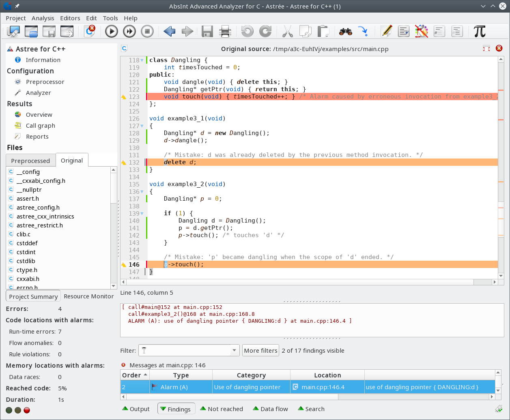Screen dimensions: 510x420
Task: Switch to the Resource Monitor tab
Action: point(89,296)
